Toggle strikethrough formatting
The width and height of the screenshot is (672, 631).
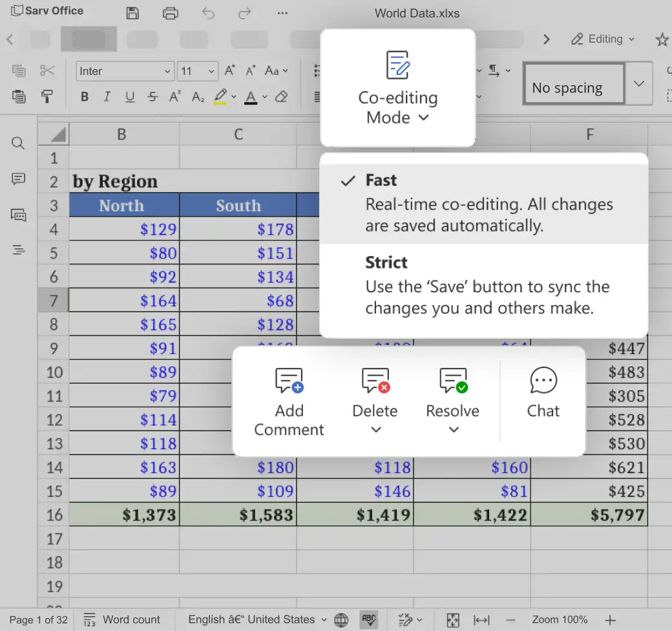(152, 97)
